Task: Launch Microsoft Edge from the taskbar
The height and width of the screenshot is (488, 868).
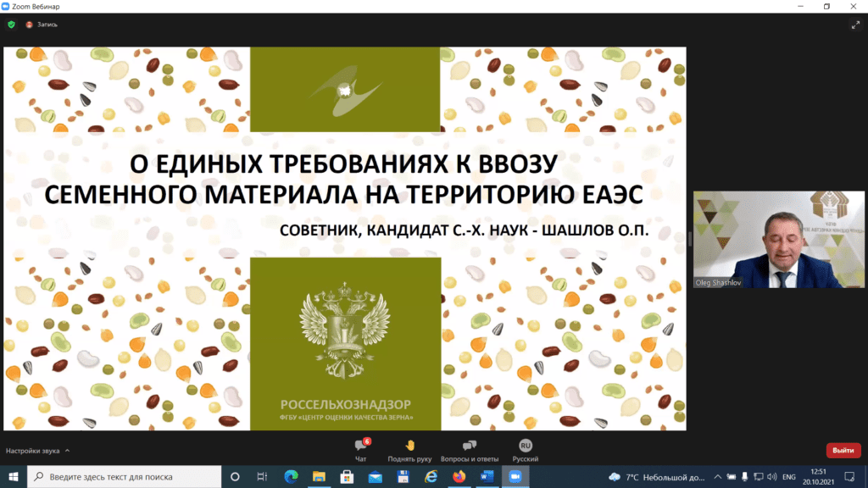Action: 291,477
